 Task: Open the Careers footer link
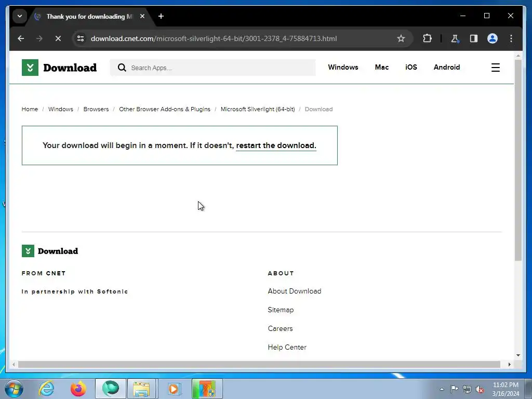280,328
